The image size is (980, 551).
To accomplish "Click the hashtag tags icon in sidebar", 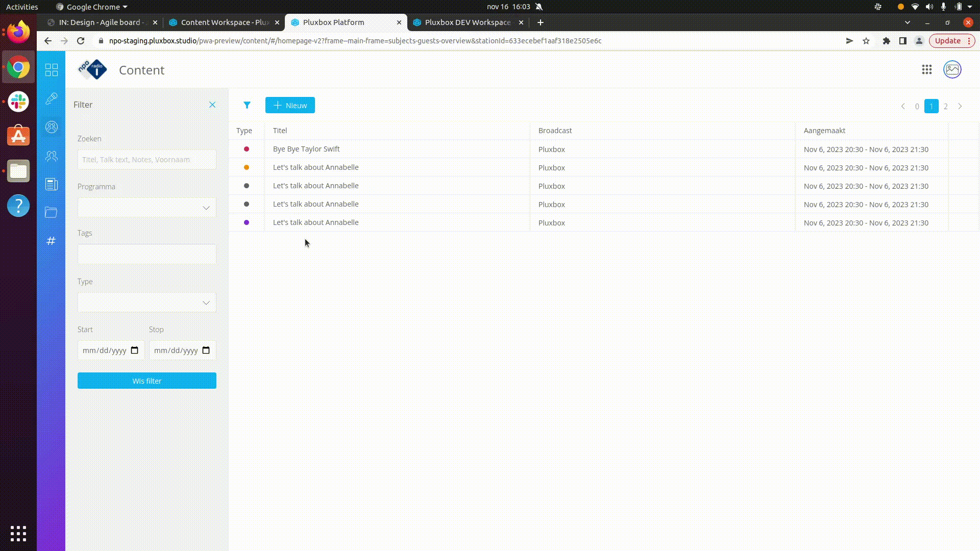I will [x=51, y=241].
